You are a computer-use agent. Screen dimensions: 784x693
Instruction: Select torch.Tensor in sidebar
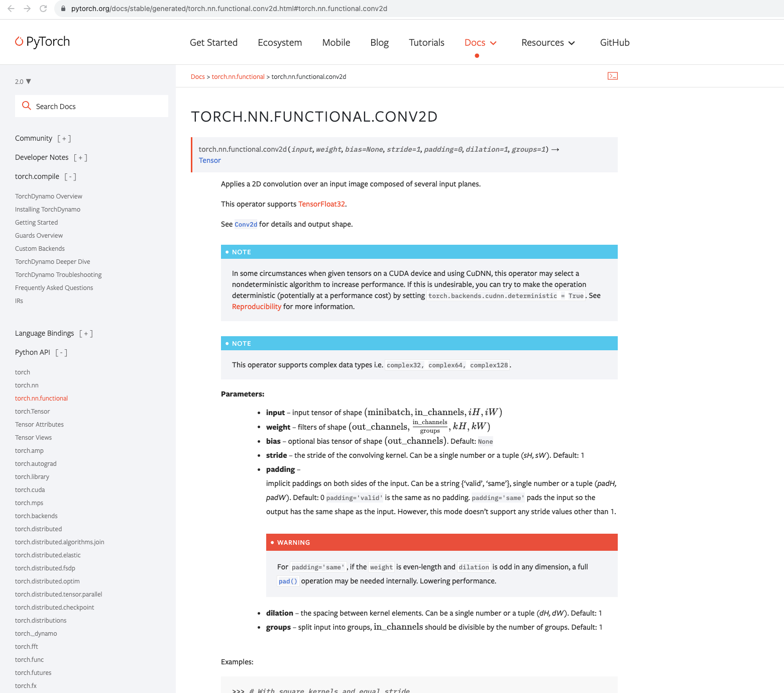(x=33, y=411)
